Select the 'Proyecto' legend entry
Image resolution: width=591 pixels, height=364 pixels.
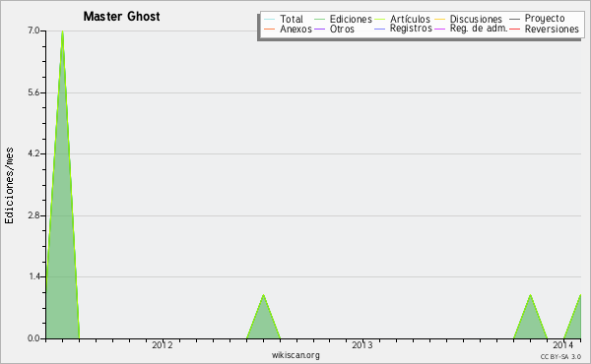tap(545, 19)
